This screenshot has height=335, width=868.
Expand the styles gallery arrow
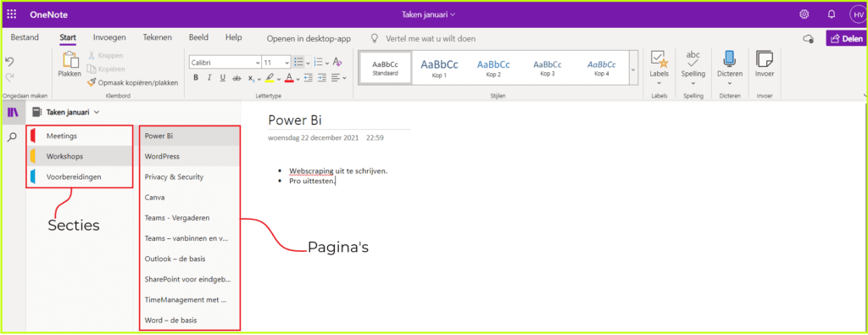(x=633, y=69)
